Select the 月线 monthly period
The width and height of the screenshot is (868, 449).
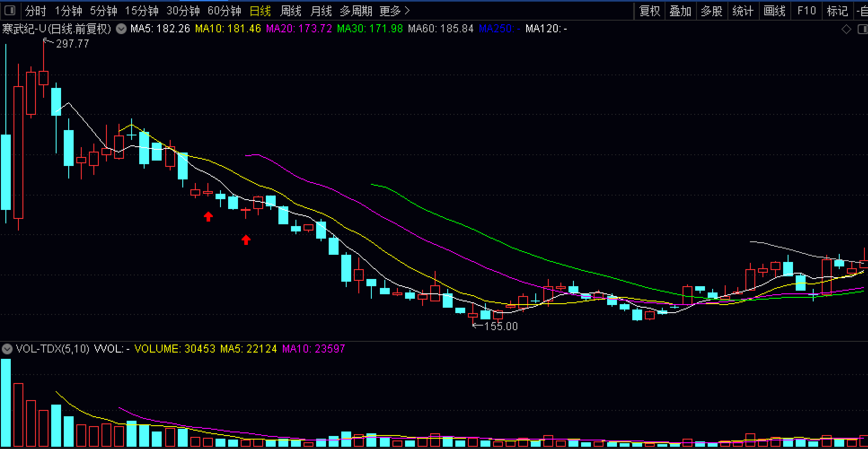point(321,11)
